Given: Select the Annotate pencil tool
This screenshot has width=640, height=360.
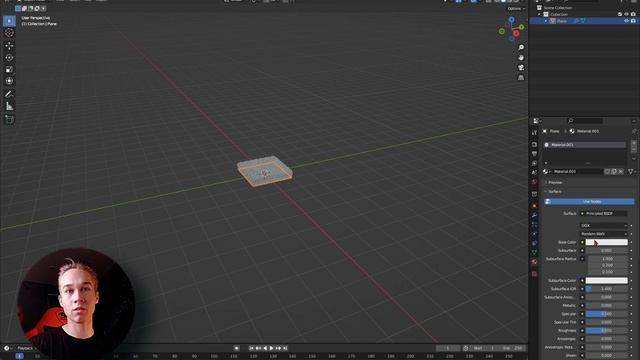Looking at the screenshot, I should click(x=9, y=94).
